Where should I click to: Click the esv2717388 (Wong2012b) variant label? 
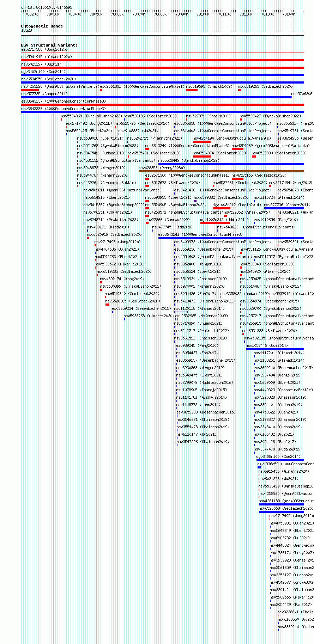click(x=44, y=50)
